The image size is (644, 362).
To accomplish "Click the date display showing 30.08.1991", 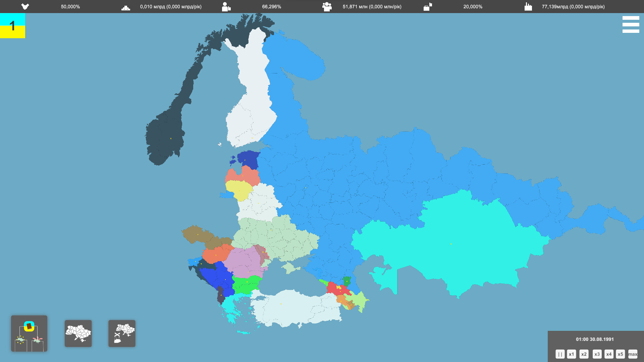I will (x=595, y=339).
